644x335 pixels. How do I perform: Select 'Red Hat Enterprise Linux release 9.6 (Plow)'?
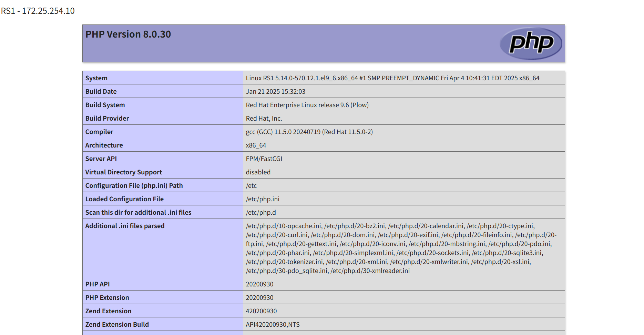(x=307, y=105)
